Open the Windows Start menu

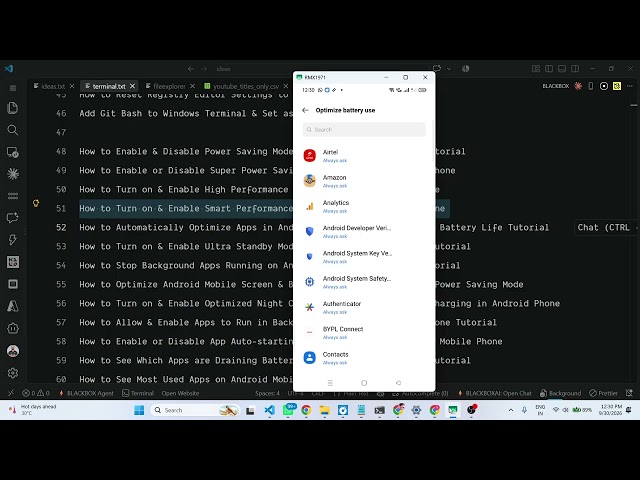coord(139,410)
